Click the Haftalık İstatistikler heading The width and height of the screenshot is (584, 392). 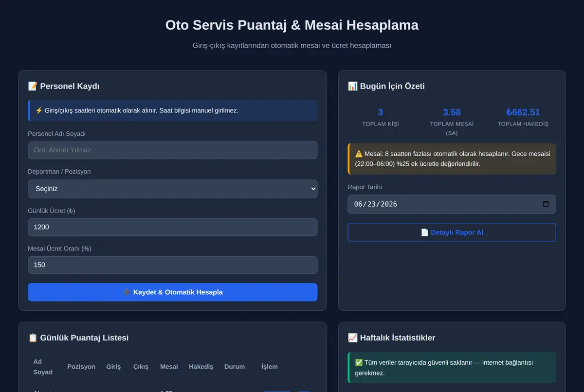[392, 338]
